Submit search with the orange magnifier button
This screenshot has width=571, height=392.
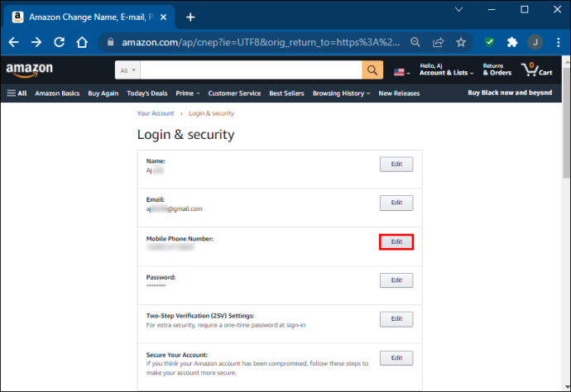point(372,70)
